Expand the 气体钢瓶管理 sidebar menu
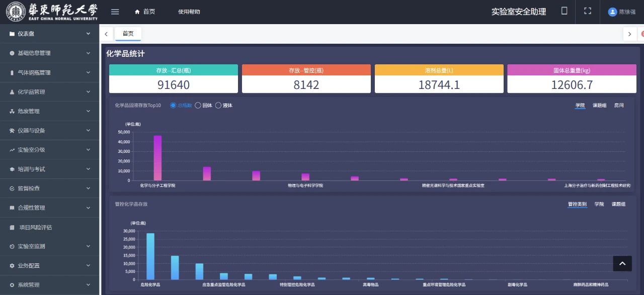The height and width of the screenshot is (295, 644). (49, 72)
